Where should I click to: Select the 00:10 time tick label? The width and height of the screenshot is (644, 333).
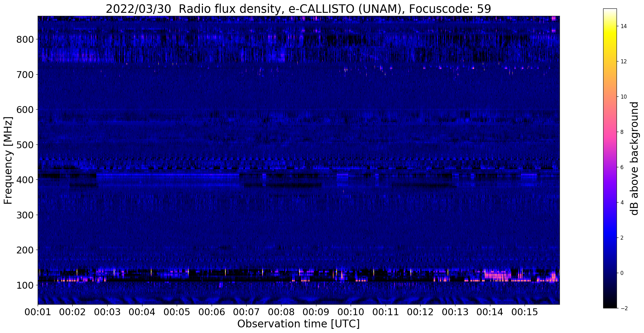(351, 312)
